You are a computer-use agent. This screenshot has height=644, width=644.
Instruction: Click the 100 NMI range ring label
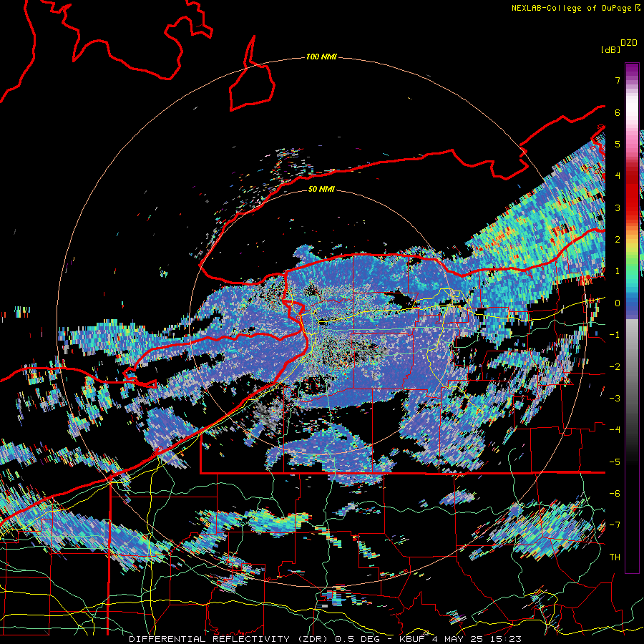click(x=321, y=57)
